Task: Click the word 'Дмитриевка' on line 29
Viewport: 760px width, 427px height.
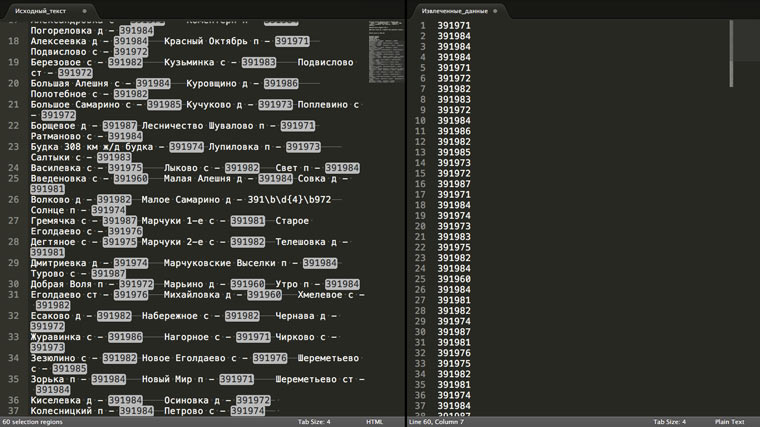Action: click(64, 262)
